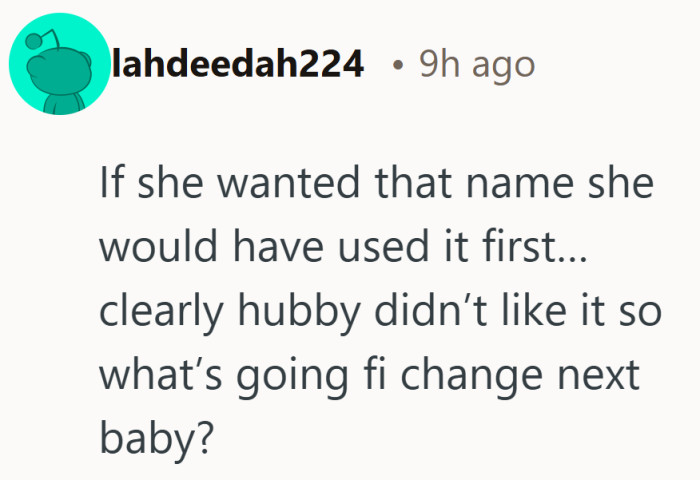Click the word "baby?" ending the comment
Screen dimensions: 700x480
click(x=157, y=437)
